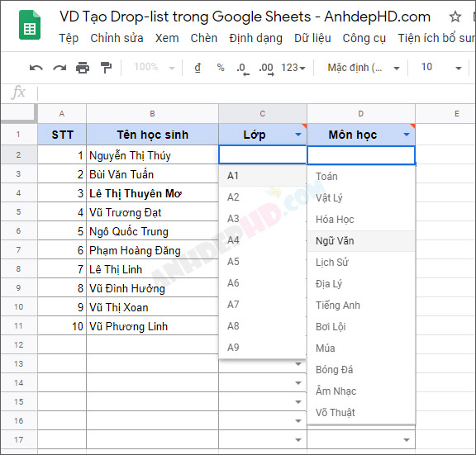Viewport: 476px width, 455px height.
Task: Star the document with star icon
Action: pos(455,17)
